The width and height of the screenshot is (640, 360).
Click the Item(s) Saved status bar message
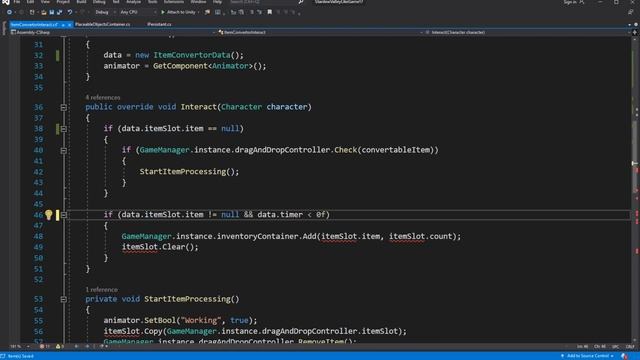pyautogui.click(x=20, y=356)
